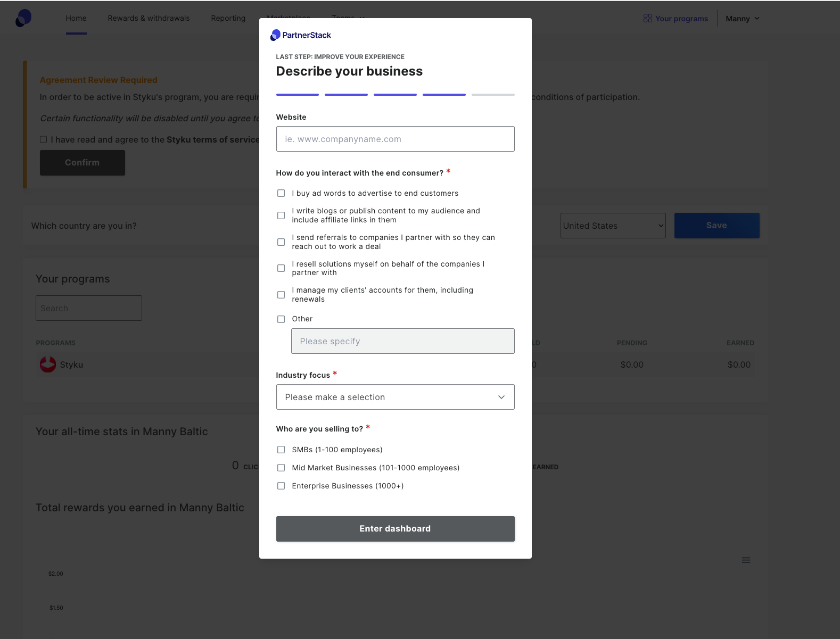
Task: Expand the United States country dropdown
Action: (613, 226)
